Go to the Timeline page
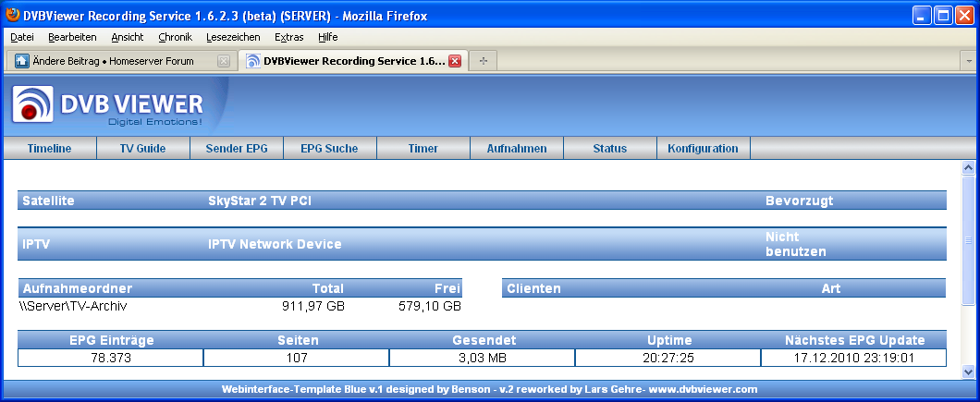Viewport: 980px width, 402px height. (49, 148)
